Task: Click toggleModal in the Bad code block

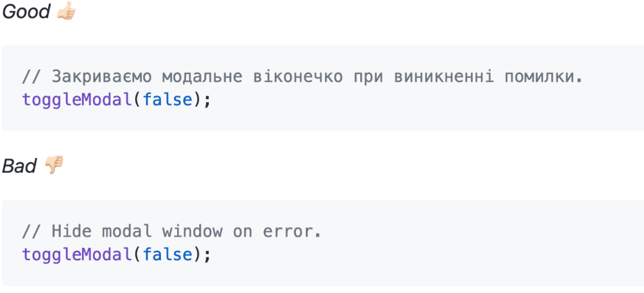Action: tap(76, 255)
